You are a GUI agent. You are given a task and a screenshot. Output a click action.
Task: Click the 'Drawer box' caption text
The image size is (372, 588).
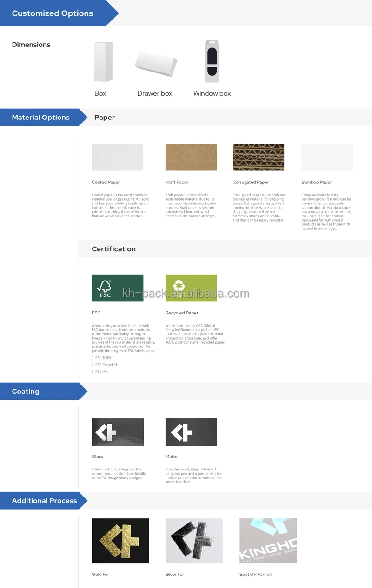(155, 93)
